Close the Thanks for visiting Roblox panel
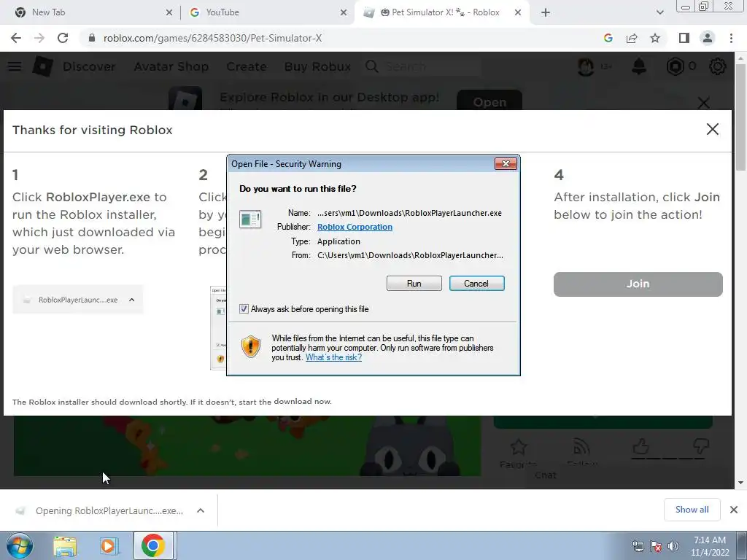747x560 pixels. [x=712, y=129]
